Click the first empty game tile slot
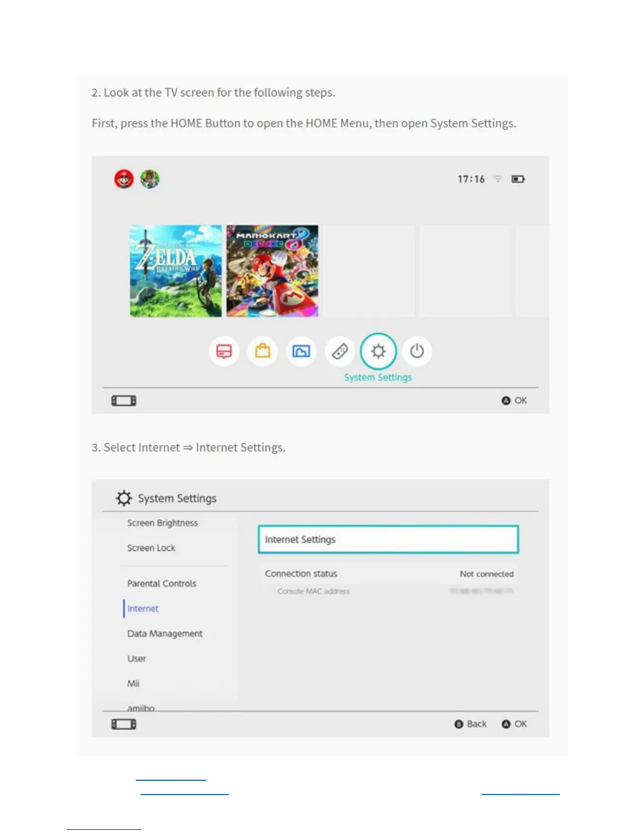 369,271
